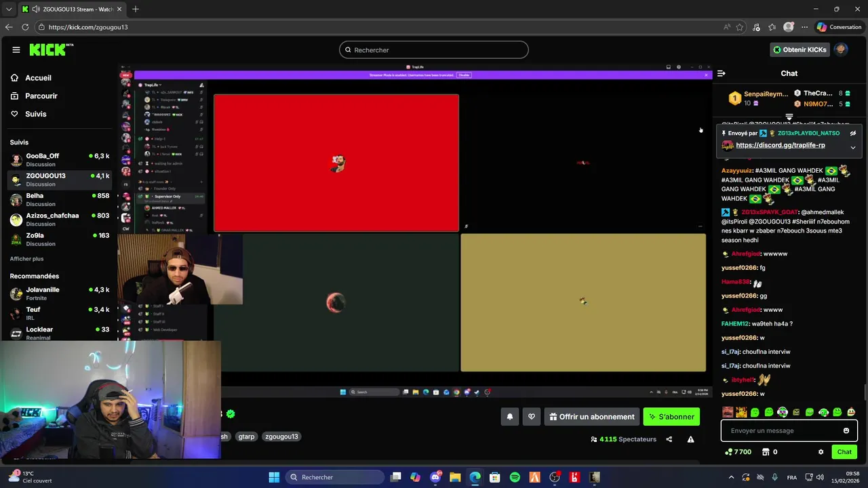Open browser settings three-dots menu

[x=804, y=27]
